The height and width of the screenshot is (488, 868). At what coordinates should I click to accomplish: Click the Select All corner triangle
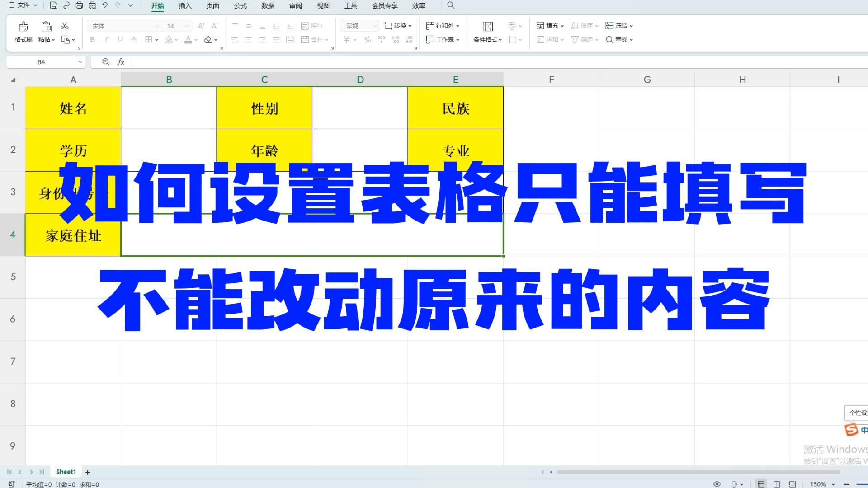(x=13, y=80)
